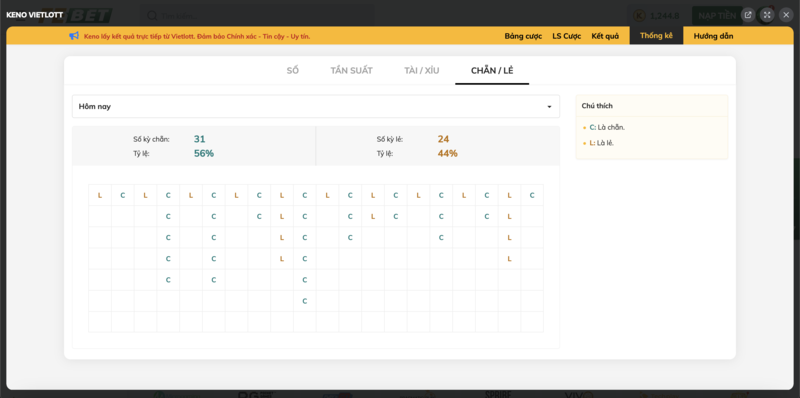800x398 pixels.
Task: Click the 1,244.8 balance display
Action: click(664, 16)
